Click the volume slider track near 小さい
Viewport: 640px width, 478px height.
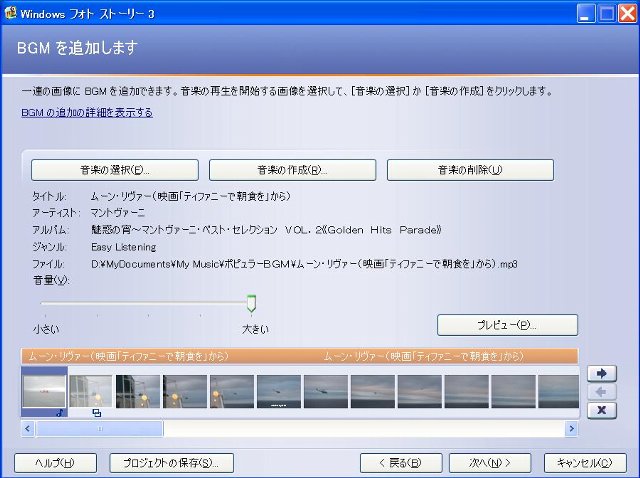click(x=46, y=303)
